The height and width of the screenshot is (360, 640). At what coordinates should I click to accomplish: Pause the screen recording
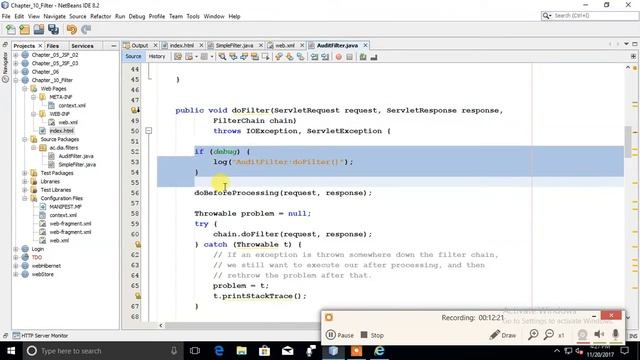pos(340,335)
